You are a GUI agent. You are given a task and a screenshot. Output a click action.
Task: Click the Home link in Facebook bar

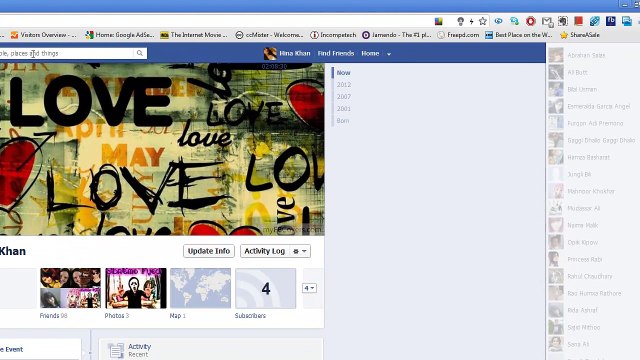370,53
